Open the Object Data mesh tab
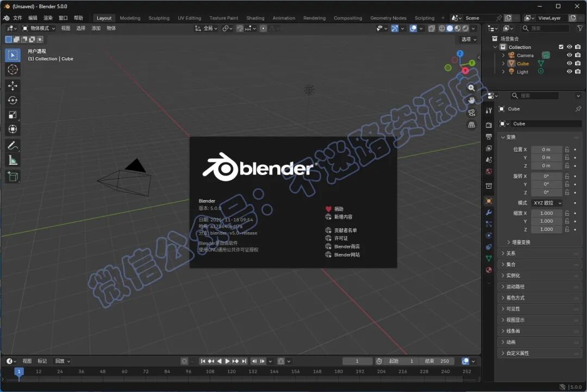 click(489, 258)
